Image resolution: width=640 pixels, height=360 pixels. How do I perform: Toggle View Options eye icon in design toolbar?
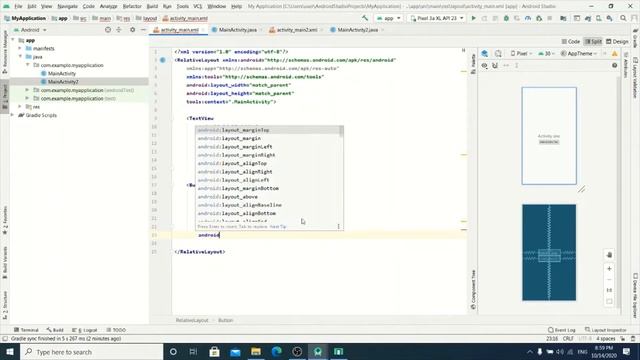pyautogui.click(x=484, y=65)
